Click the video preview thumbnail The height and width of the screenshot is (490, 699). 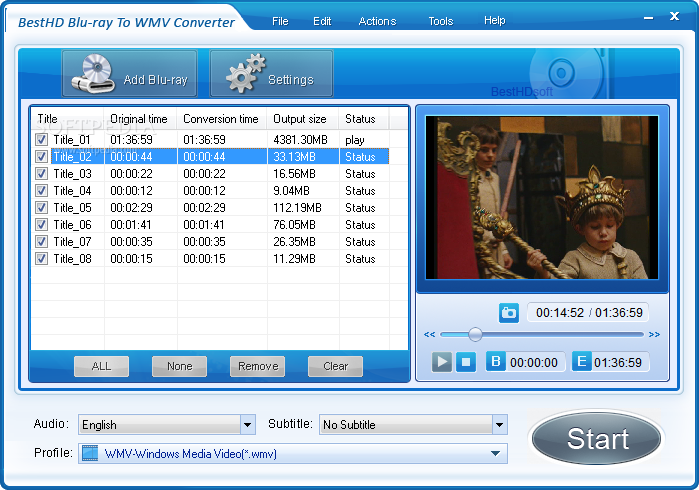point(542,198)
